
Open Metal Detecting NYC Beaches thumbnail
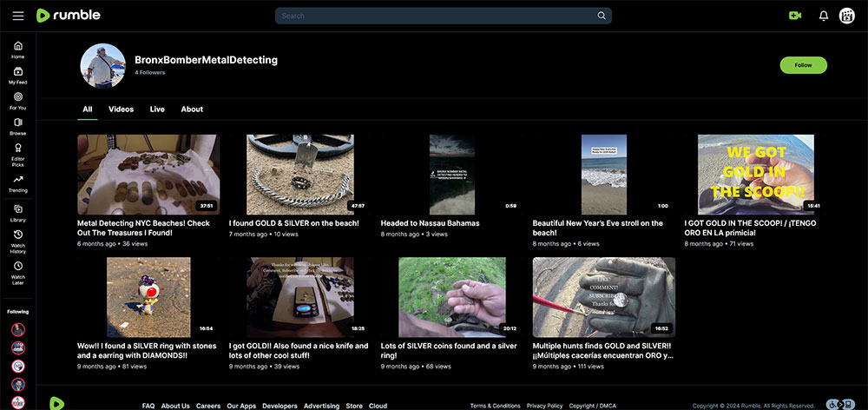coord(148,175)
